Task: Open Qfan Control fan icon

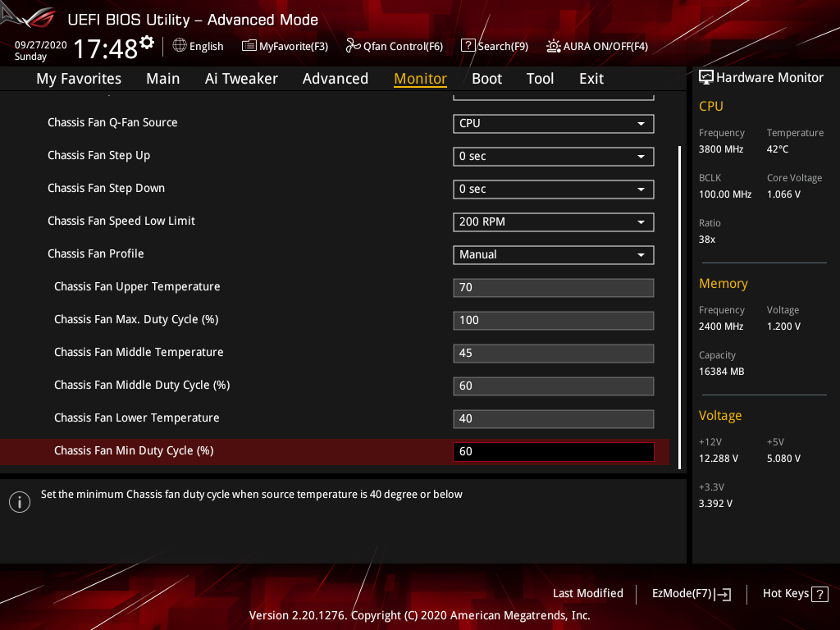Action: [353, 46]
